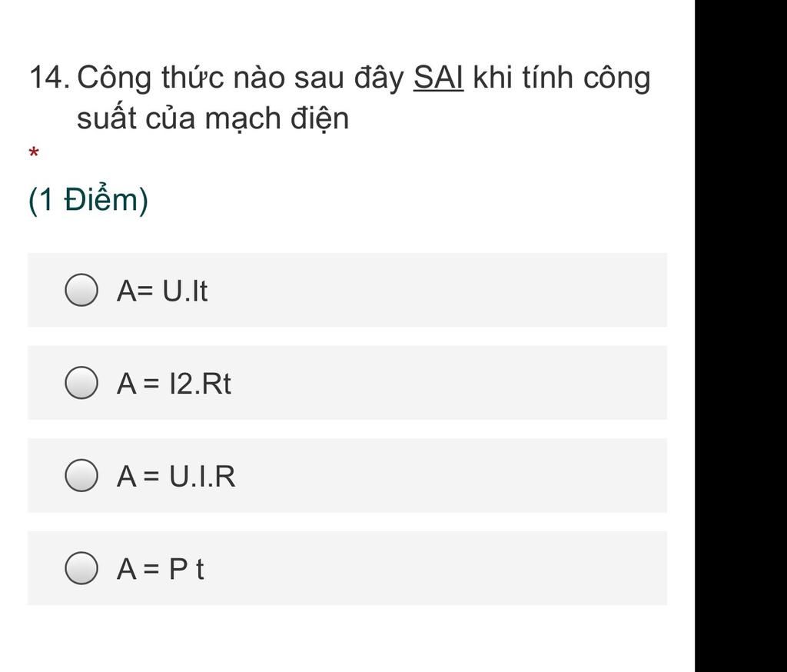Click the answer label text A = U.I.R
787x672 pixels.
pyautogui.click(x=176, y=476)
